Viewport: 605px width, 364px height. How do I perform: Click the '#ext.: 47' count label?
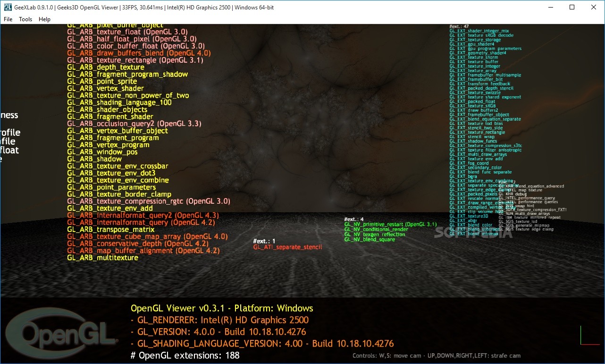(459, 26)
